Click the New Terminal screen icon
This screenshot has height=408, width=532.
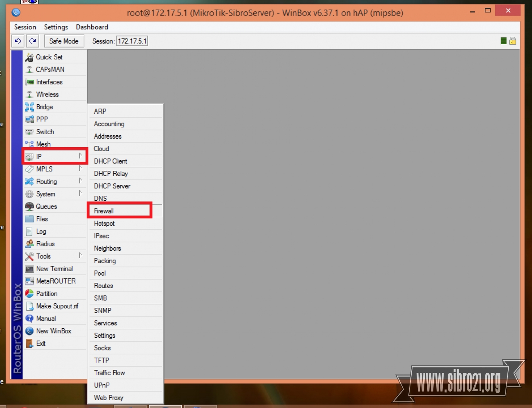tap(29, 269)
